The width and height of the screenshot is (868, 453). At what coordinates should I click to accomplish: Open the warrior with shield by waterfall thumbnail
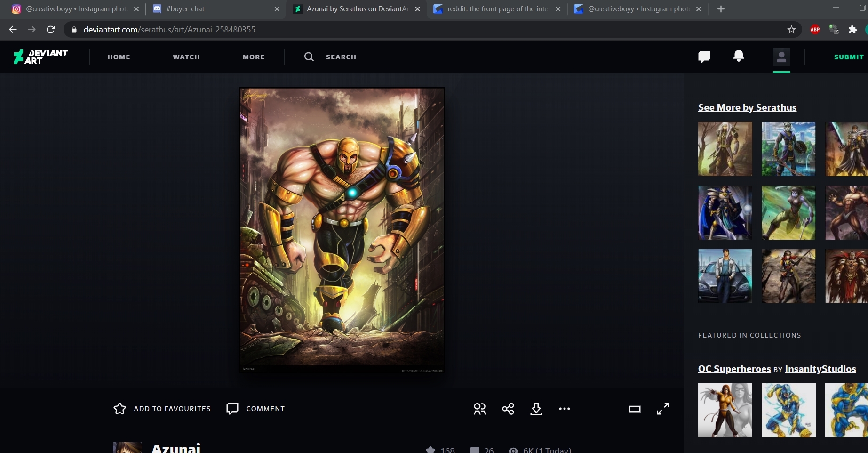[x=788, y=149]
